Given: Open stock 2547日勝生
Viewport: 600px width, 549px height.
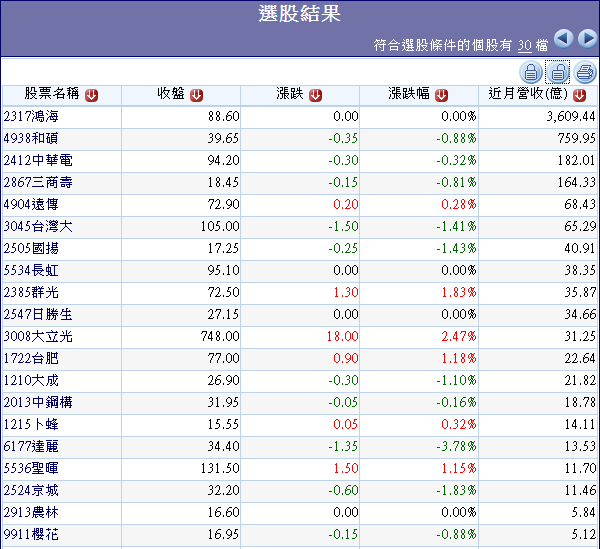Looking at the screenshot, I should [38, 314].
